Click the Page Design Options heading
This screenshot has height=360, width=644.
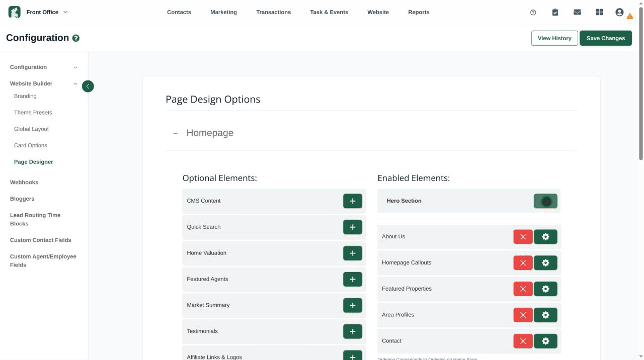point(213,100)
